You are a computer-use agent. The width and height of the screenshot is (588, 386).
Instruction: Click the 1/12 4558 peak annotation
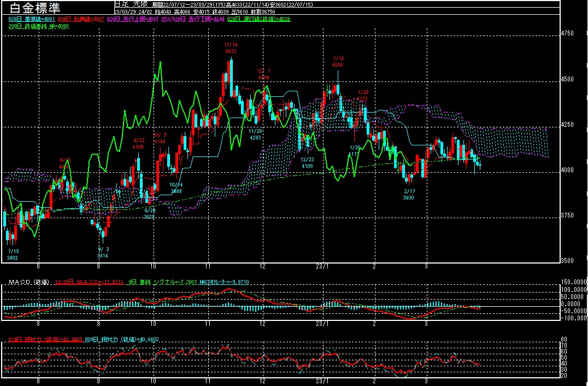(338, 62)
